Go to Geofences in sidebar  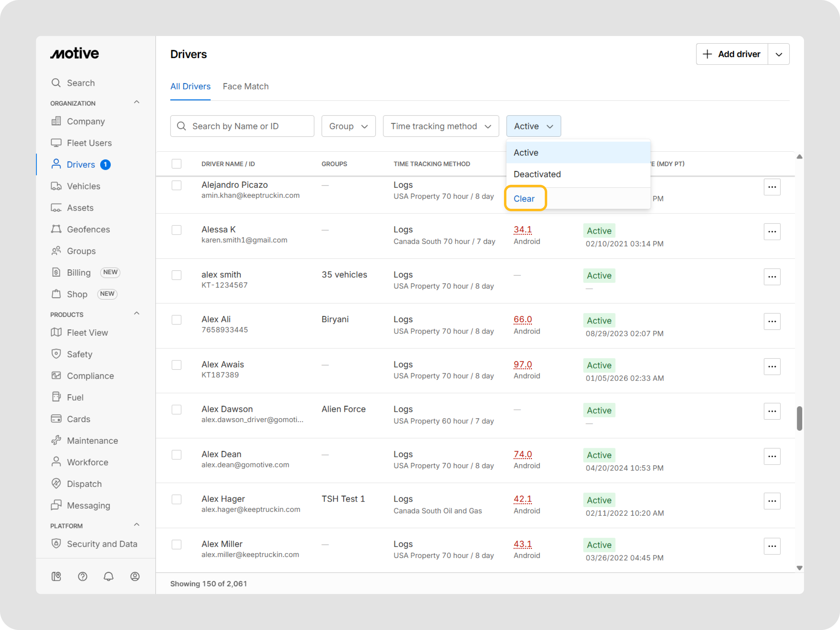[88, 229]
